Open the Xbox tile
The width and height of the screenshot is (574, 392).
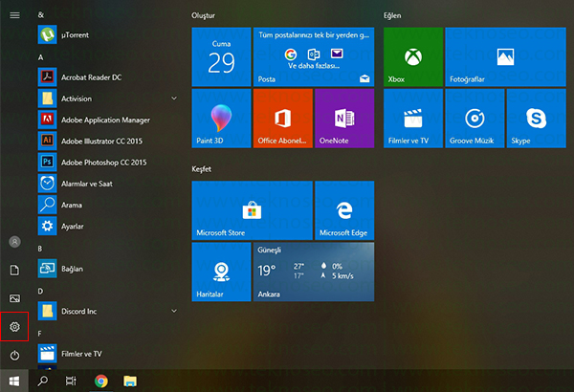[413, 56]
